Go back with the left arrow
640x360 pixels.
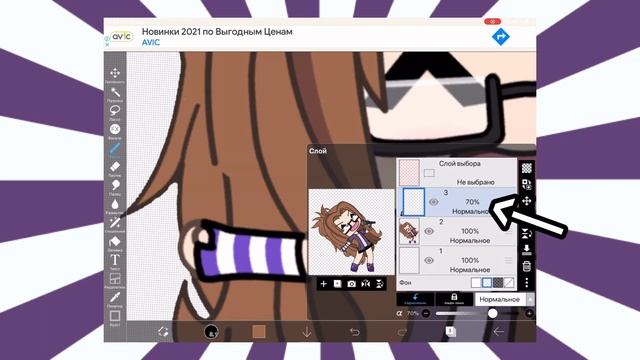click(x=498, y=331)
